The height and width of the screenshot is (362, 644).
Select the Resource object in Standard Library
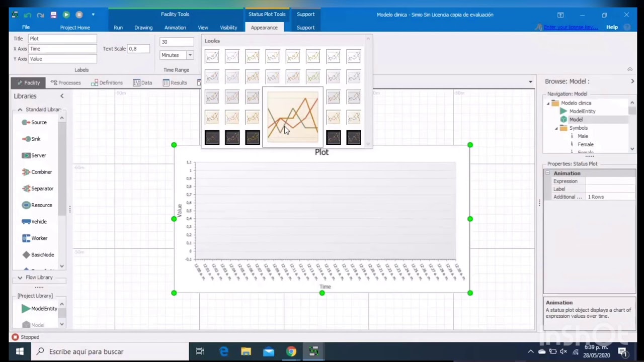[x=37, y=205]
